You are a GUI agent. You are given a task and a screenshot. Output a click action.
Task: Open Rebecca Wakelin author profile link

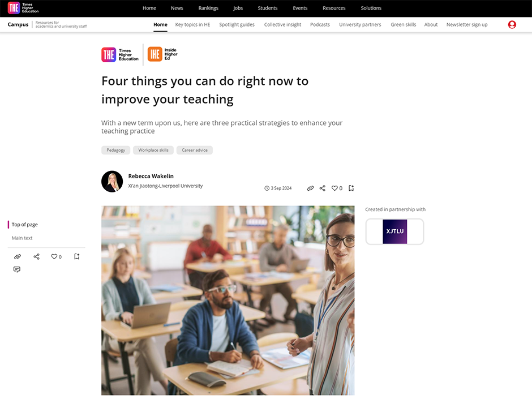pos(151,176)
